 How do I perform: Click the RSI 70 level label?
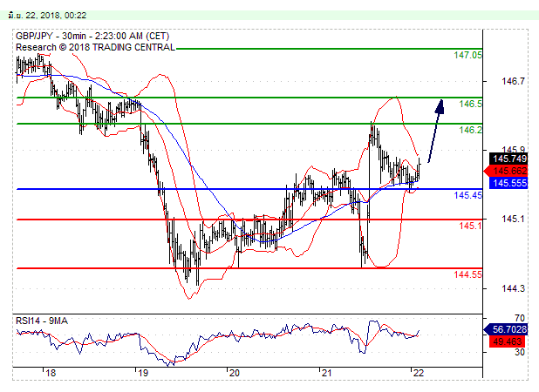520,318
